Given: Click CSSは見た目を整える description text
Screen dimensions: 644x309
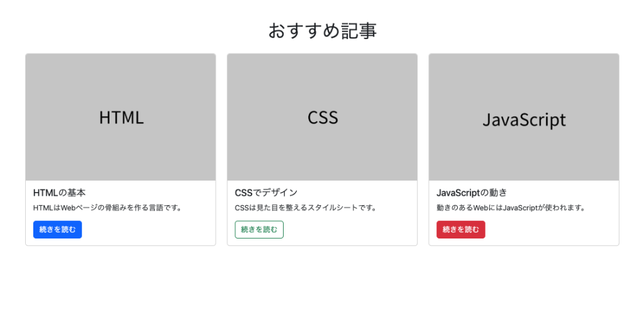Looking at the screenshot, I should coord(305,208).
